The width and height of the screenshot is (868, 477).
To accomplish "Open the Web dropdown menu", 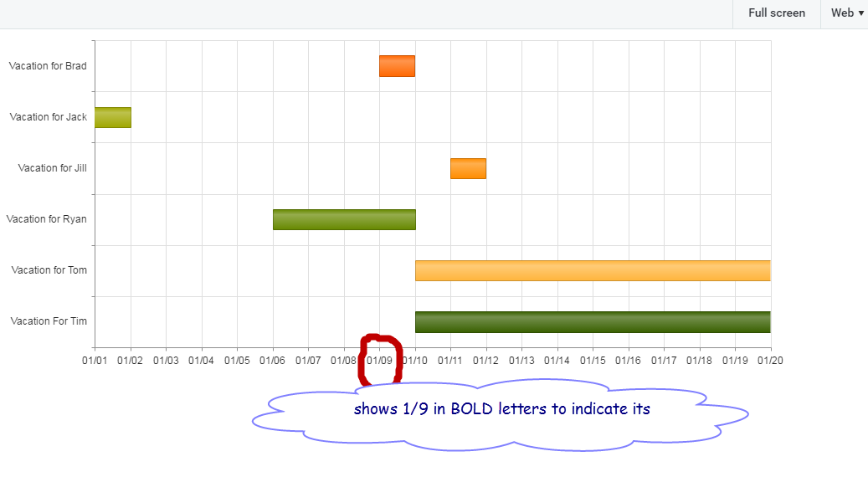I will pyautogui.click(x=847, y=13).
